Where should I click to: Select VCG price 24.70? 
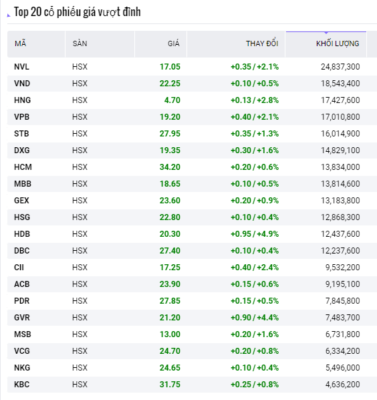(x=170, y=351)
